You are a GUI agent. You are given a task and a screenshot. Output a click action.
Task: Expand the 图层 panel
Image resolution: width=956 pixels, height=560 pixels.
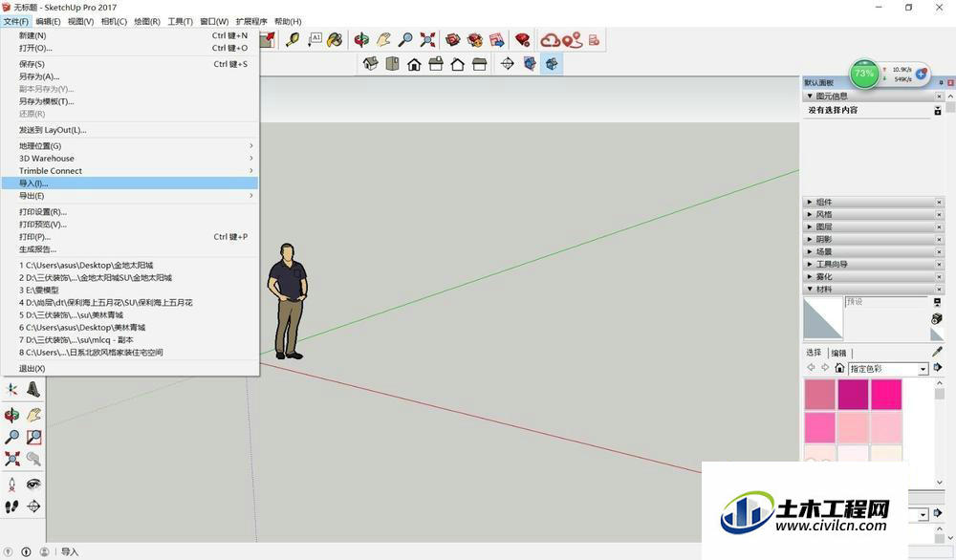[810, 226]
